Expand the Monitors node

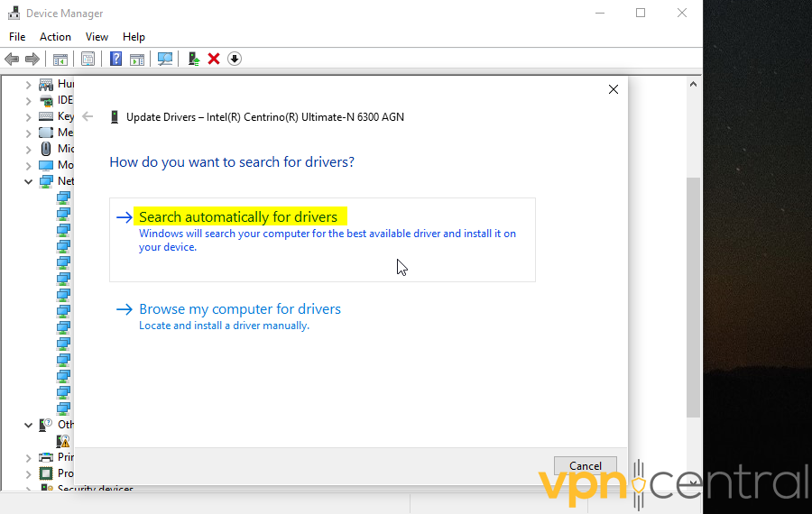pos(29,166)
